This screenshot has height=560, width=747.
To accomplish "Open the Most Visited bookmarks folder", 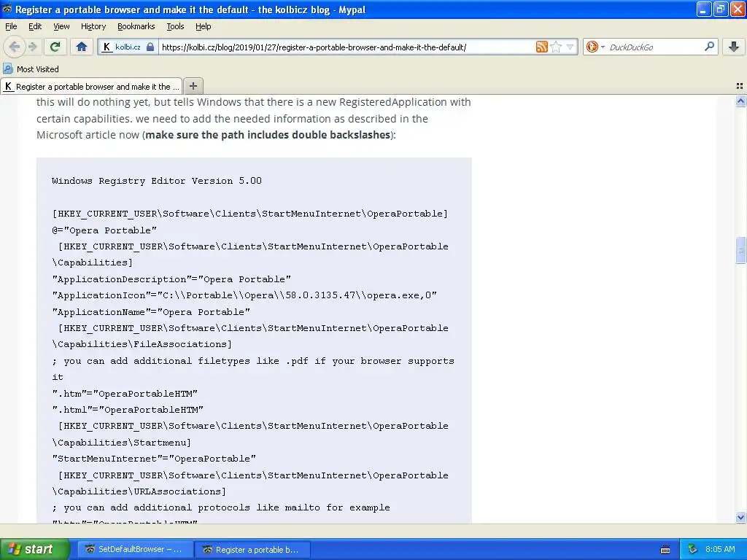I will click(31, 69).
